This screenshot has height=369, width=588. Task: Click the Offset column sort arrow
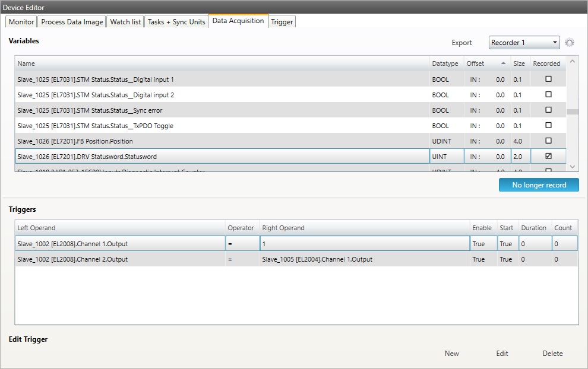504,63
